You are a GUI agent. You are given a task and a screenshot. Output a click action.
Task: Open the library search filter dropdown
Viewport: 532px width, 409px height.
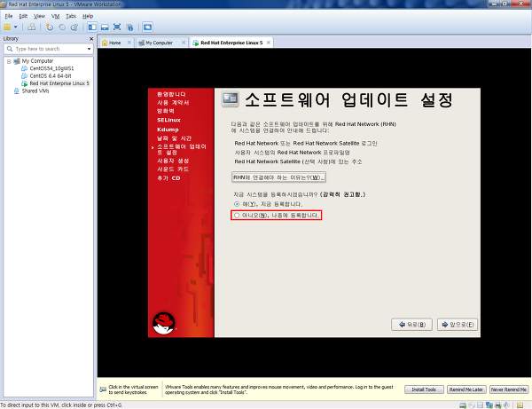pyautogui.click(x=89, y=49)
